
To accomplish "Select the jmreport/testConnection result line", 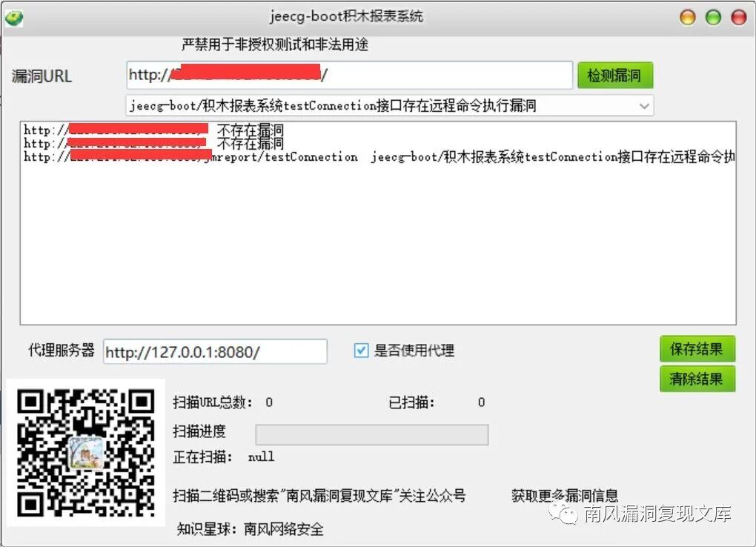I will pos(379,157).
